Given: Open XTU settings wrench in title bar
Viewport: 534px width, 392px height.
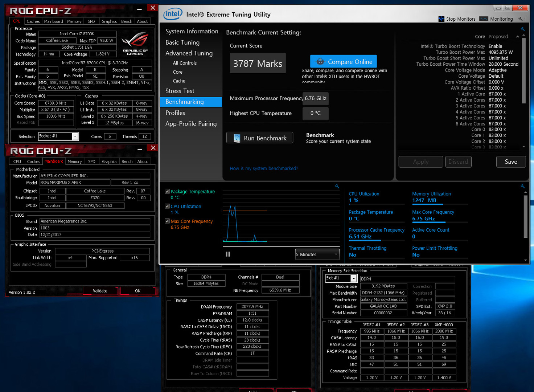Looking at the screenshot, I should [x=521, y=19].
